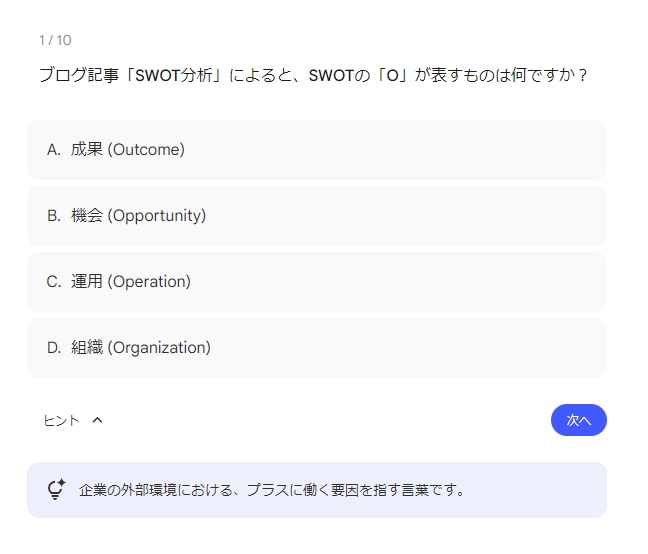This screenshot has height=554, width=648.
Task: Click the 1 / 10 progress counter
Action: (x=55, y=40)
